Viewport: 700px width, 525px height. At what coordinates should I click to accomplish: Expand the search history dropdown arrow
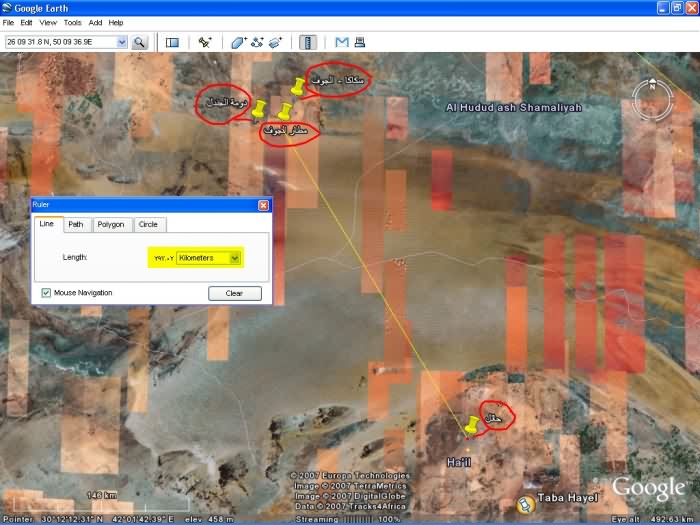[121, 42]
